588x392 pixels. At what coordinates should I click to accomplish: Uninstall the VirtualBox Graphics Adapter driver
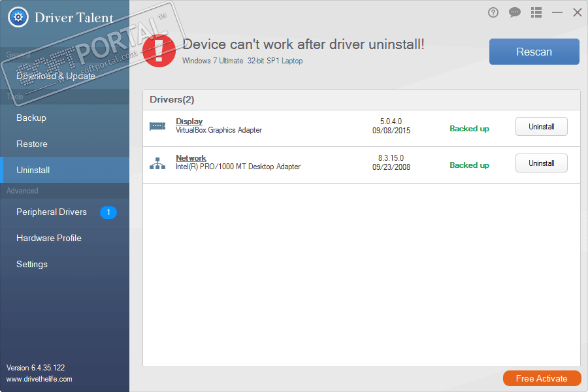point(541,127)
